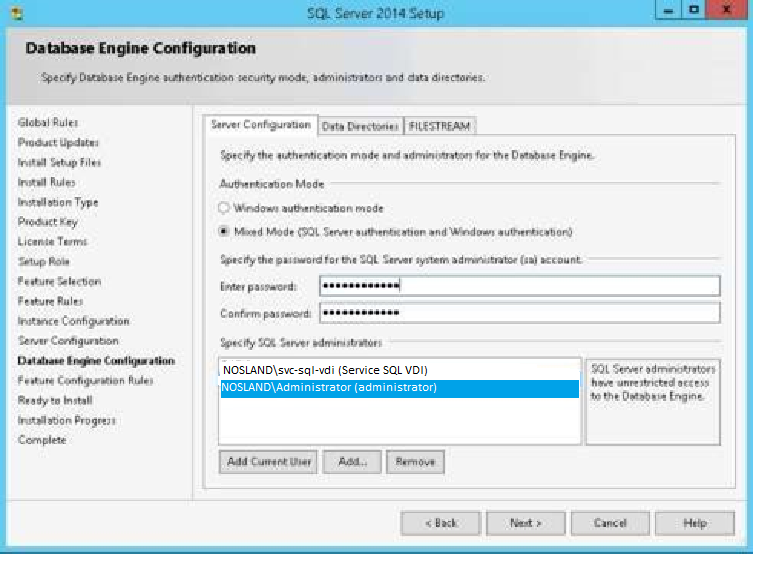Remove the selected SQL Server administrator
Screen dimensions: 757x563
[415, 462]
